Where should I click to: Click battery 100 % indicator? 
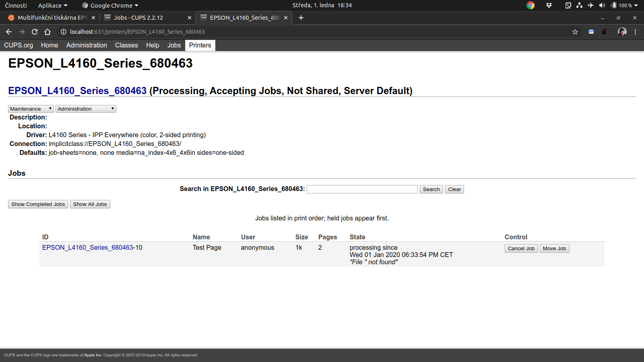pyautogui.click(x=624, y=5)
